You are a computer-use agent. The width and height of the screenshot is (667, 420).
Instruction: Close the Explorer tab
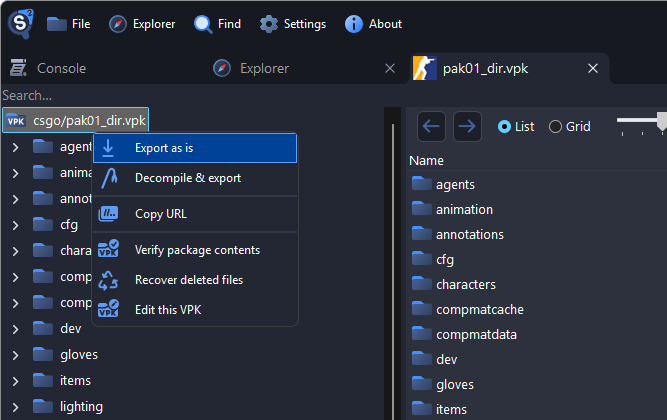tap(390, 68)
